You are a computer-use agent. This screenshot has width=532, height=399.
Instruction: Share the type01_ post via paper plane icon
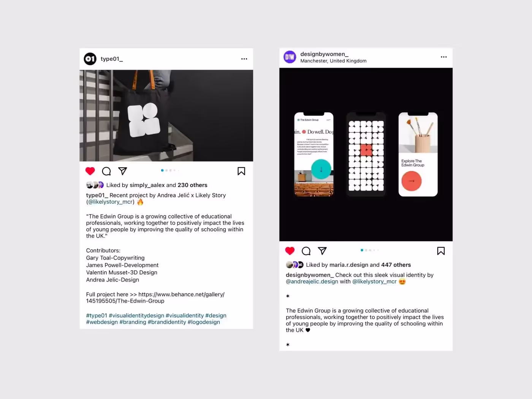pyautogui.click(x=122, y=171)
